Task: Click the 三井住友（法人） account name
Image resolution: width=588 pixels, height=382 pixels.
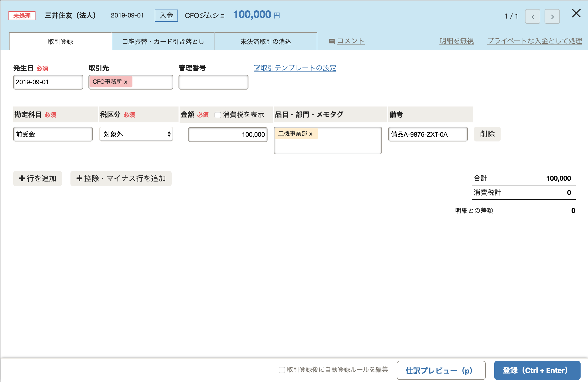Action: pos(70,15)
